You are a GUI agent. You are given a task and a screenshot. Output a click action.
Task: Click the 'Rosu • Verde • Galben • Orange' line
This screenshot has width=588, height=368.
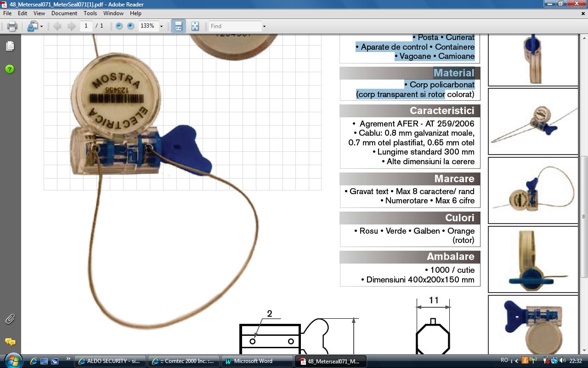click(x=414, y=231)
